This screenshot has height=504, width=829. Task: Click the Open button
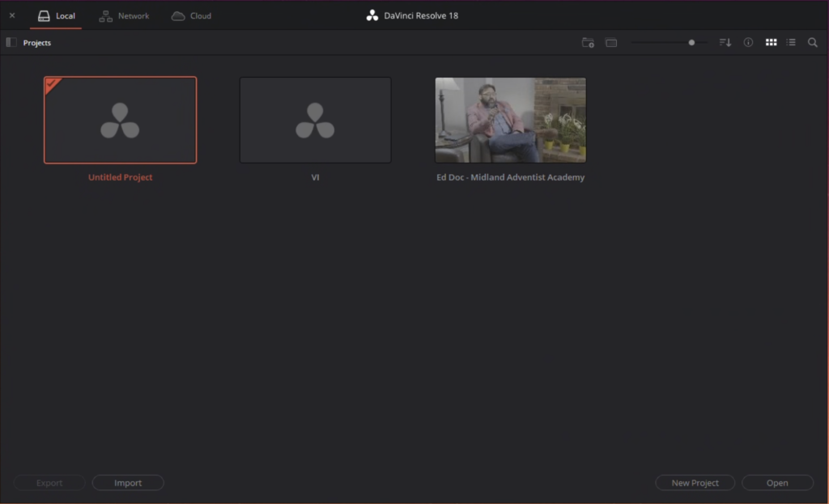777,483
